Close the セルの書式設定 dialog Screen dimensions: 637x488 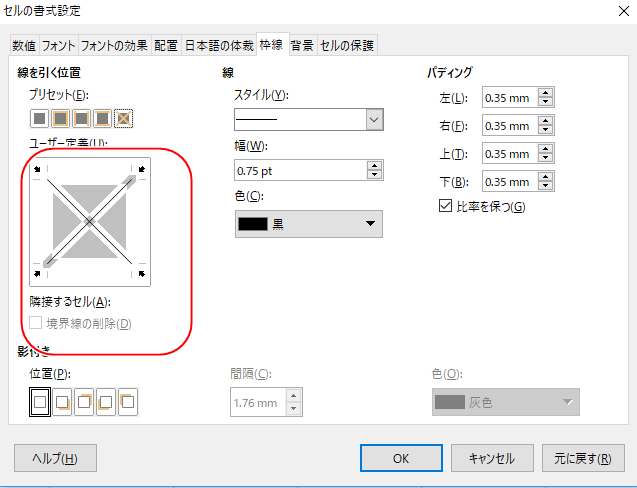[x=624, y=11]
